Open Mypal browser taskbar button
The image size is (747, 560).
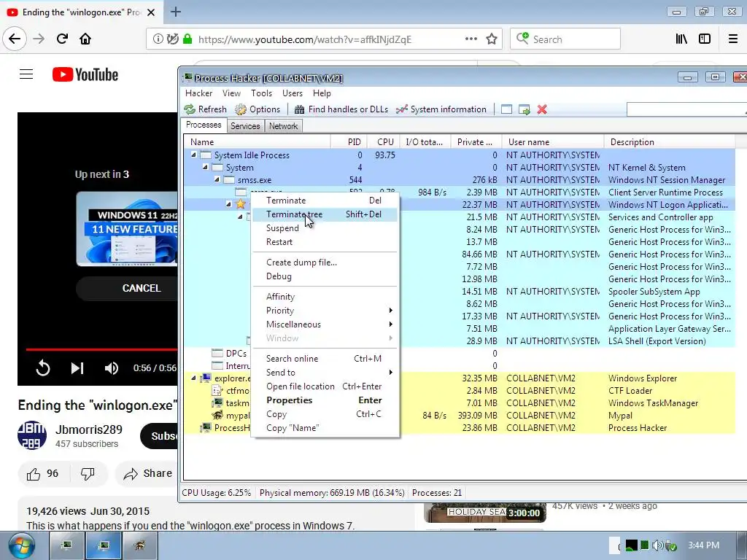coord(139,545)
